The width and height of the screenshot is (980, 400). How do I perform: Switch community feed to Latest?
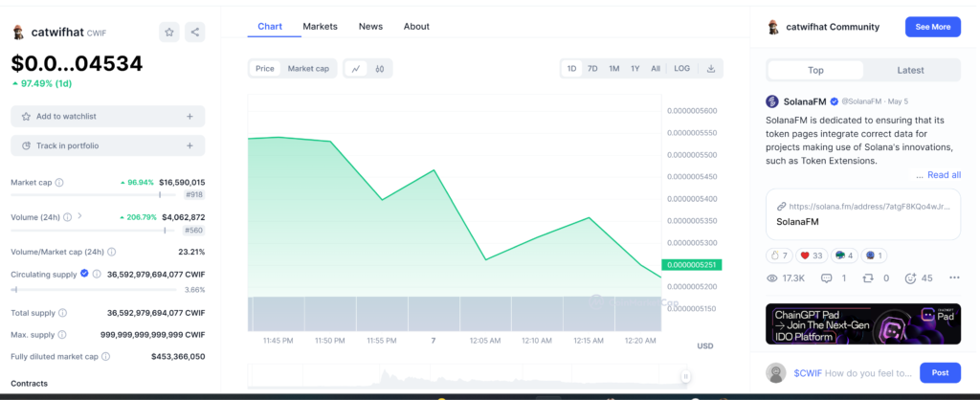coord(910,70)
